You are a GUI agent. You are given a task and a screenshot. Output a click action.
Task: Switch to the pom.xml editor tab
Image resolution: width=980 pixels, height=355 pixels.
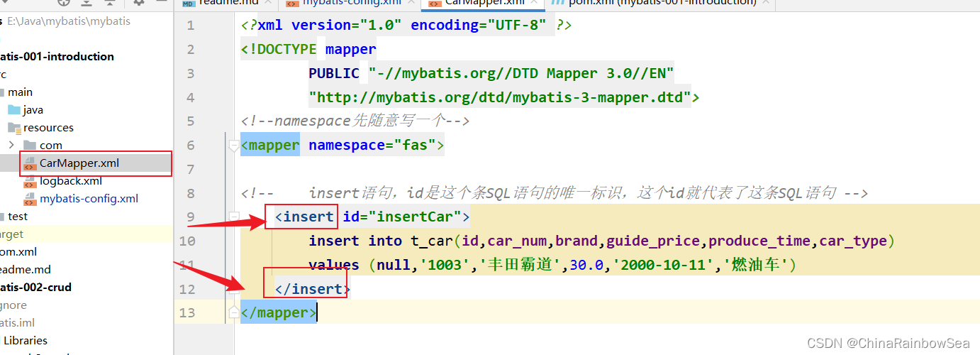click(652, 3)
